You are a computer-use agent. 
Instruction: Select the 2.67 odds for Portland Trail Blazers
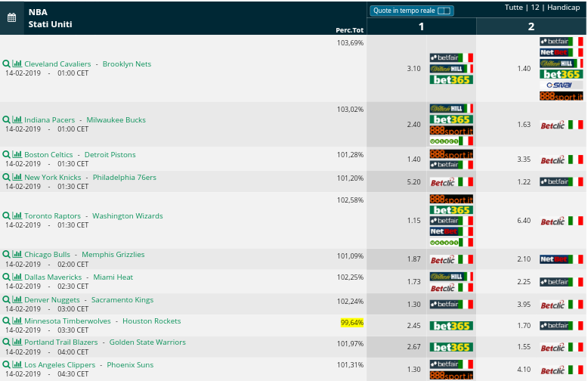point(413,347)
